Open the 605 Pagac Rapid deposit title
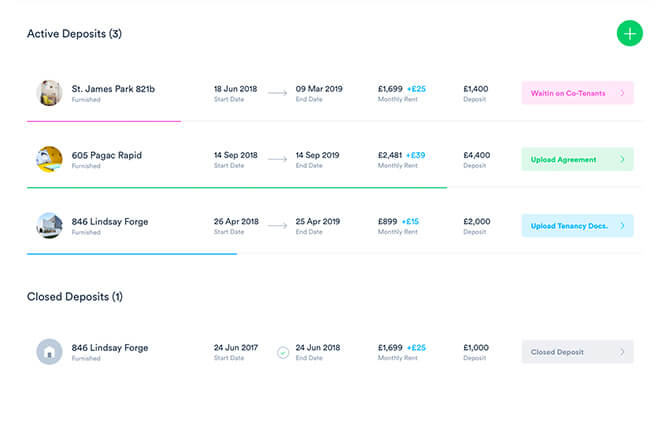The height and width of the screenshot is (430, 670). click(x=106, y=155)
